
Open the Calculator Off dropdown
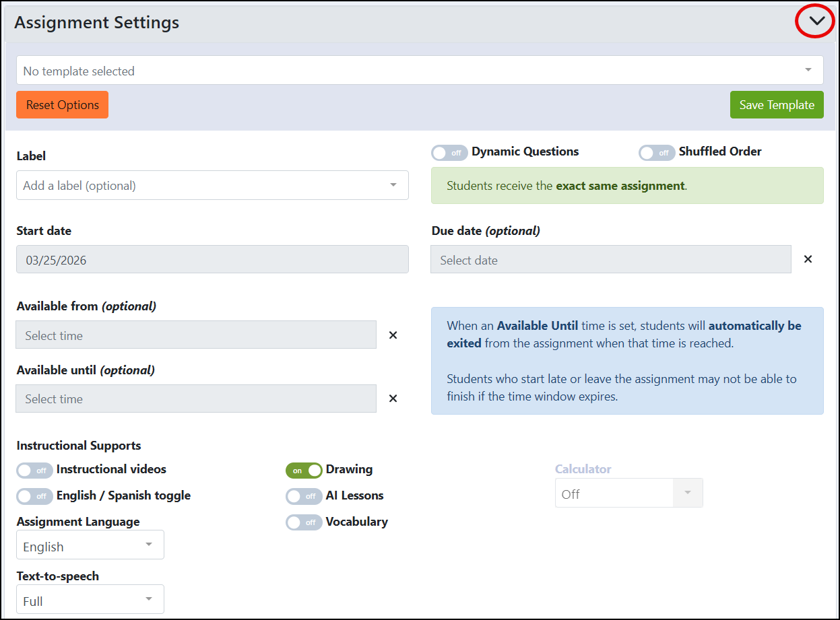click(629, 493)
